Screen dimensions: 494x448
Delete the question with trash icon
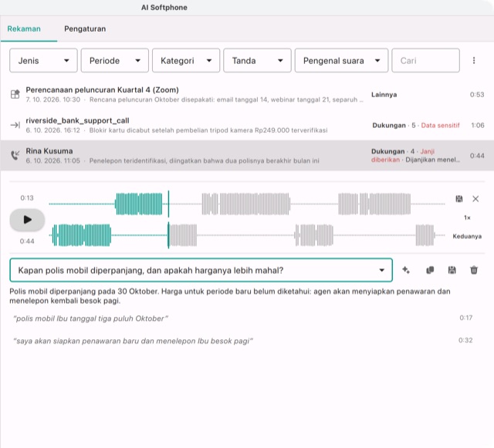474,270
